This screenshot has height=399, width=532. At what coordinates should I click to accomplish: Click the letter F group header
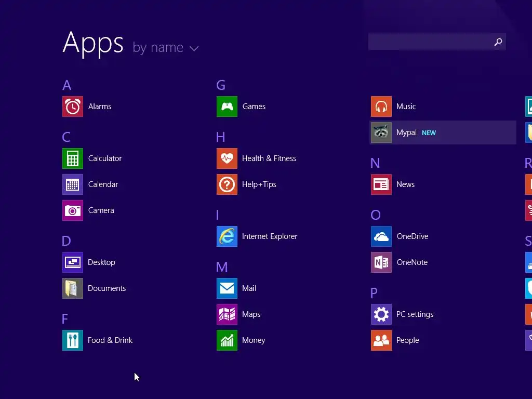pyautogui.click(x=65, y=319)
